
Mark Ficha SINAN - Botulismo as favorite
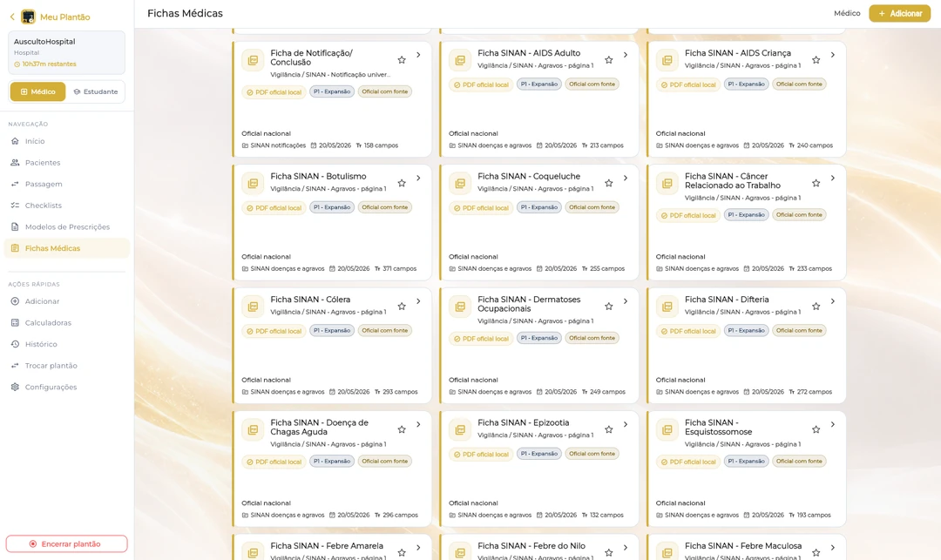tap(402, 183)
